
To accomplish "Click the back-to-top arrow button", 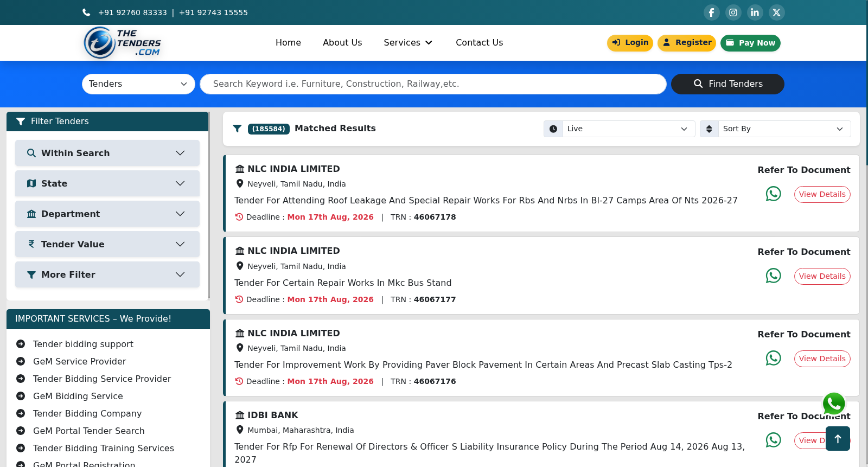I will [838, 439].
